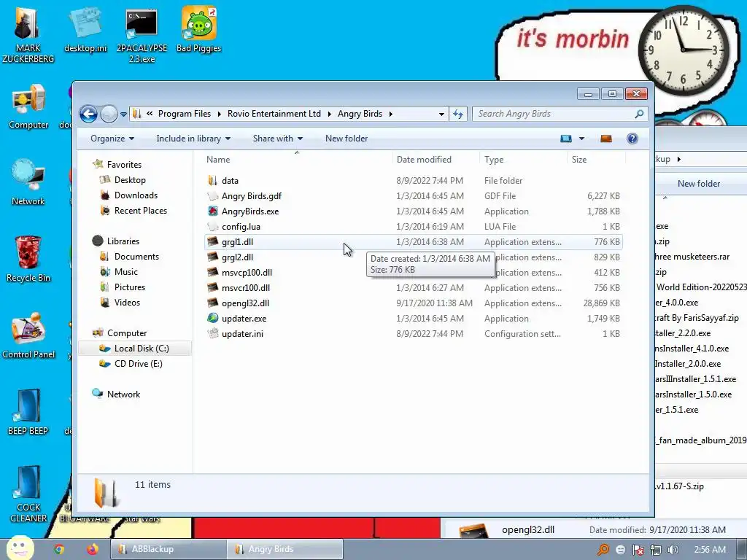Click the search magnifier icon

pyautogui.click(x=639, y=114)
